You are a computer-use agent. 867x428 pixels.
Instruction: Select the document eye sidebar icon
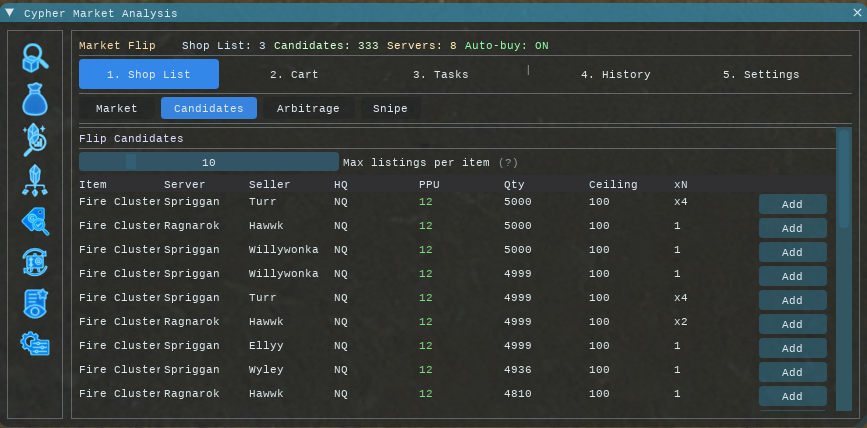point(35,302)
